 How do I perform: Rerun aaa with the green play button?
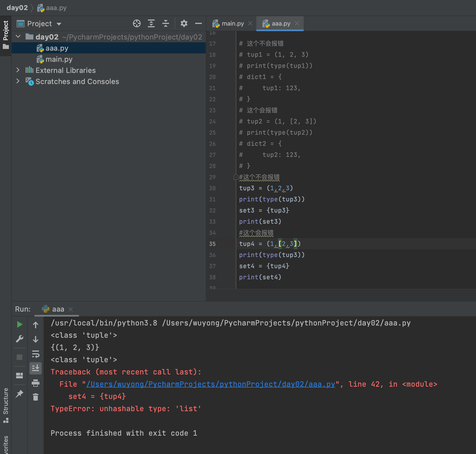tap(19, 324)
